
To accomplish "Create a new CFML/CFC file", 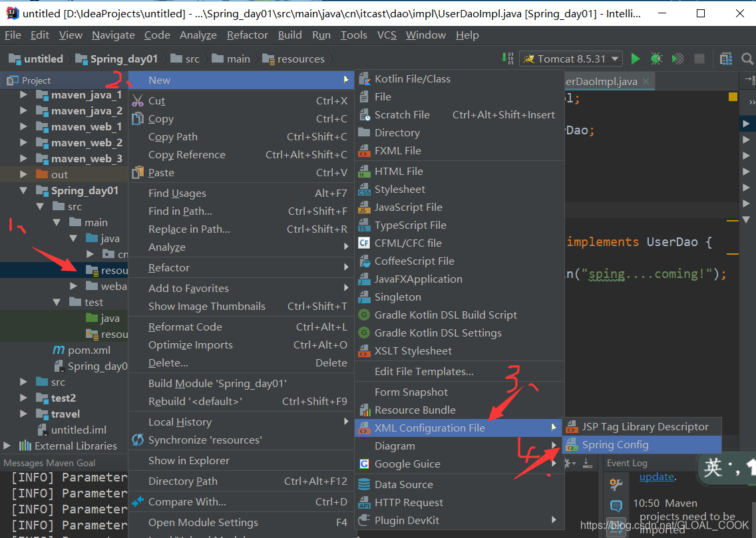I will [x=459, y=243].
